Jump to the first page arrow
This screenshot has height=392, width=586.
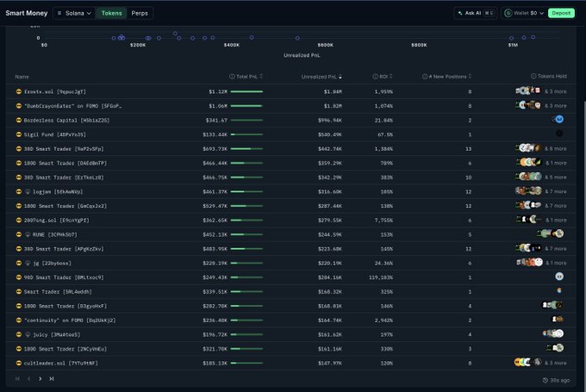(x=17, y=378)
